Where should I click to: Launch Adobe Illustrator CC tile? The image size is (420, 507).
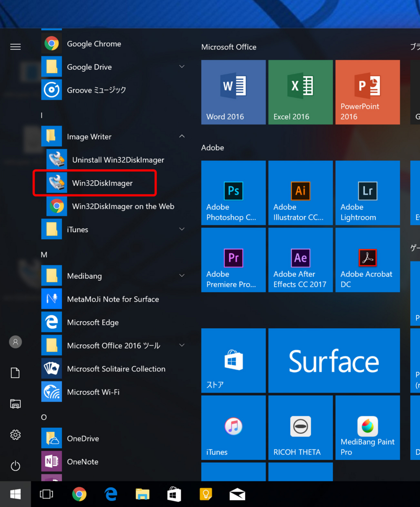[x=301, y=193]
